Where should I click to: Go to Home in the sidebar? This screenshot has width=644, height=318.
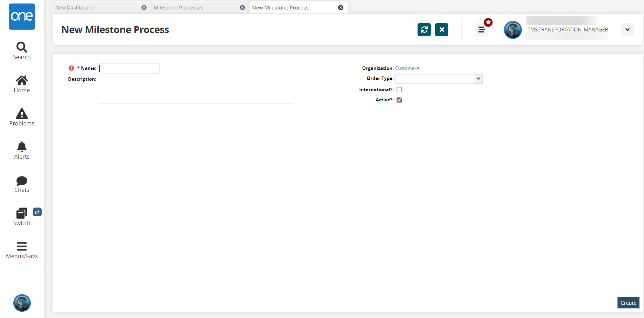(x=22, y=84)
